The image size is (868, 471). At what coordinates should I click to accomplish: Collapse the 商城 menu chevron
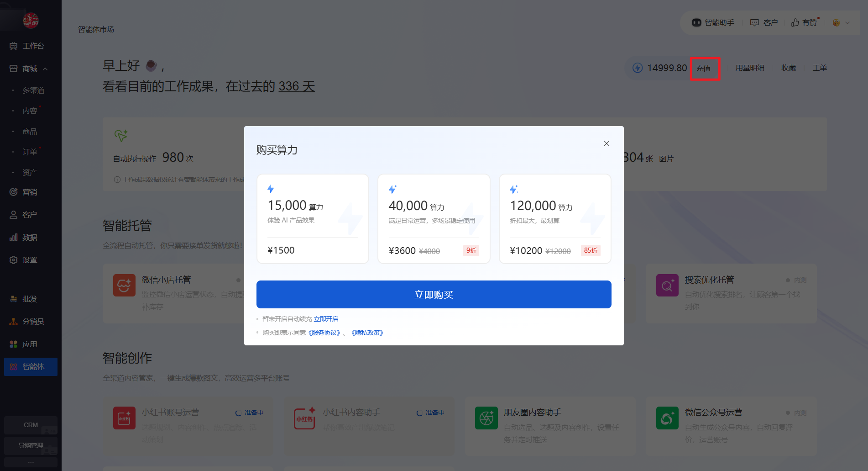click(45, 68)
